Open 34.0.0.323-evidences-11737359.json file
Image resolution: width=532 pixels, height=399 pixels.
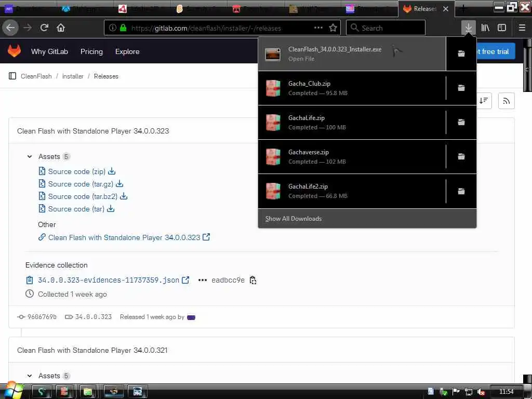[108, 280]
